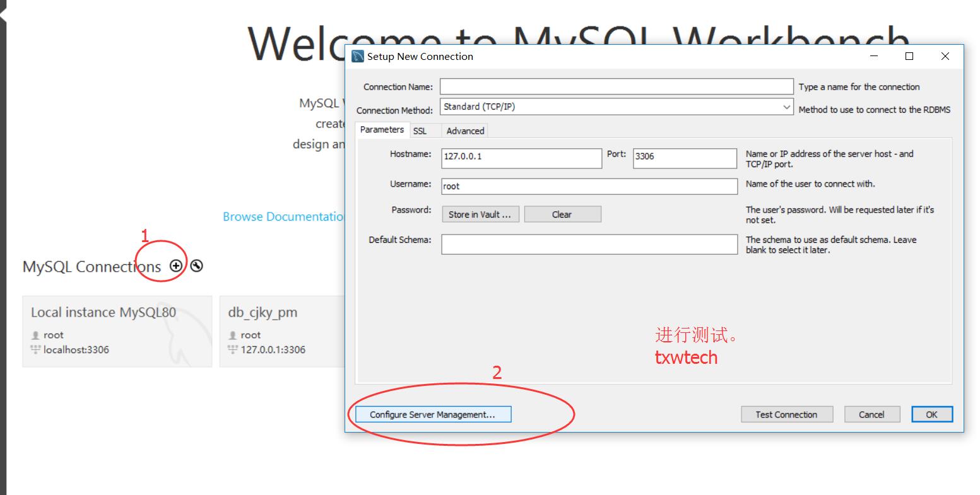Image resolution: width=980 pixels, height=495 pixels.
Task: Focus the Connection Name field
Action: [x=617, y=86]
